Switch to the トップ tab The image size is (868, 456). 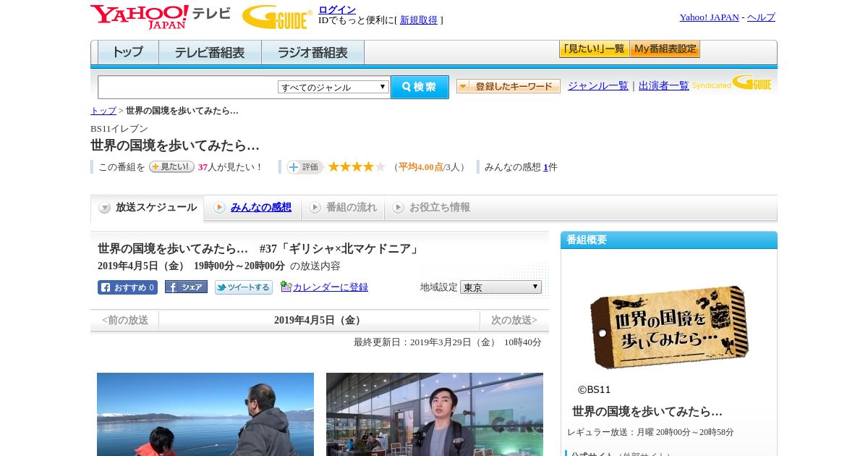pos(128,53)
